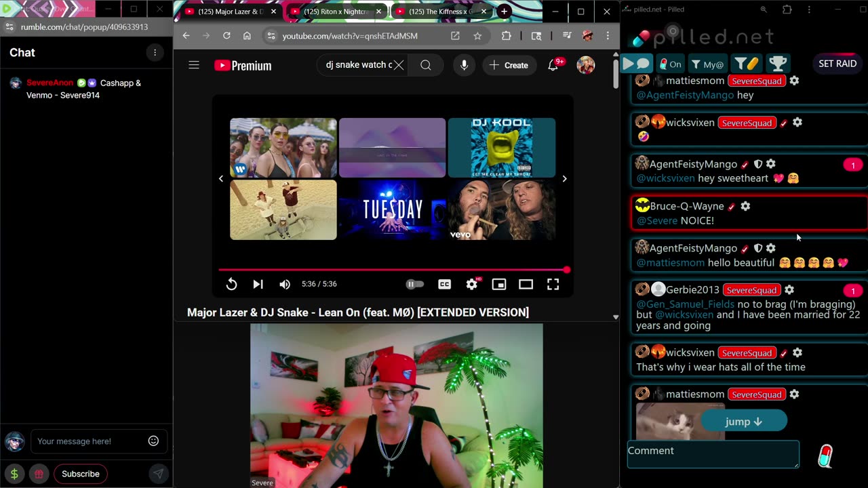Click the SET RAID button

pyautogui.click(x=837, y=63)
